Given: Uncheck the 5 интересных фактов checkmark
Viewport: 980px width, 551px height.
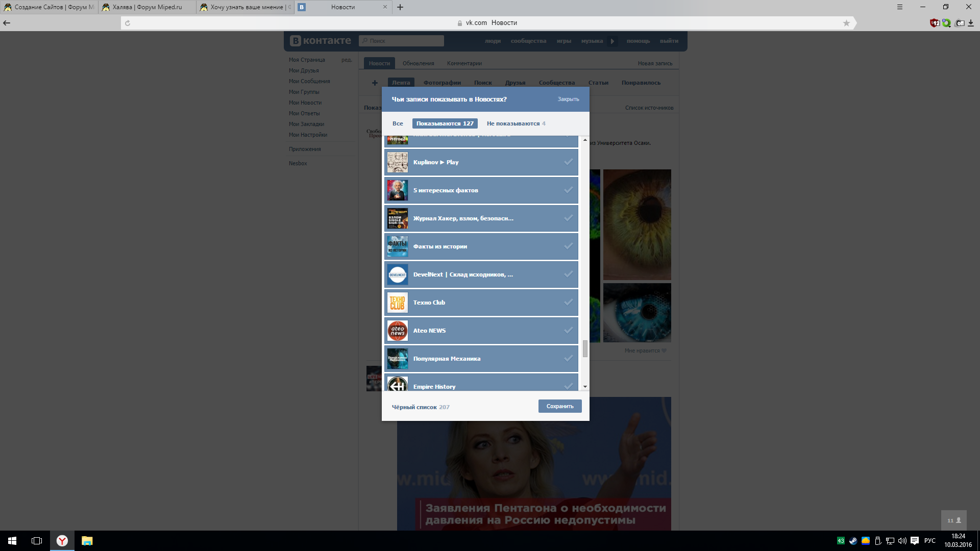Looking at the screenshot, I should [x=568, y=190].
